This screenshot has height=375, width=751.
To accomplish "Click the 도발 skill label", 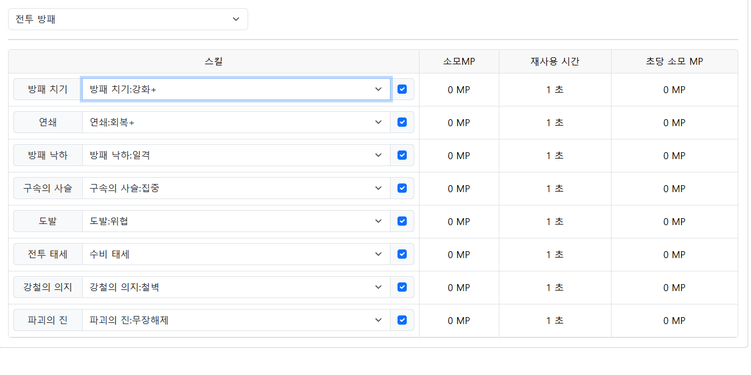I will [x=48, y=221].
